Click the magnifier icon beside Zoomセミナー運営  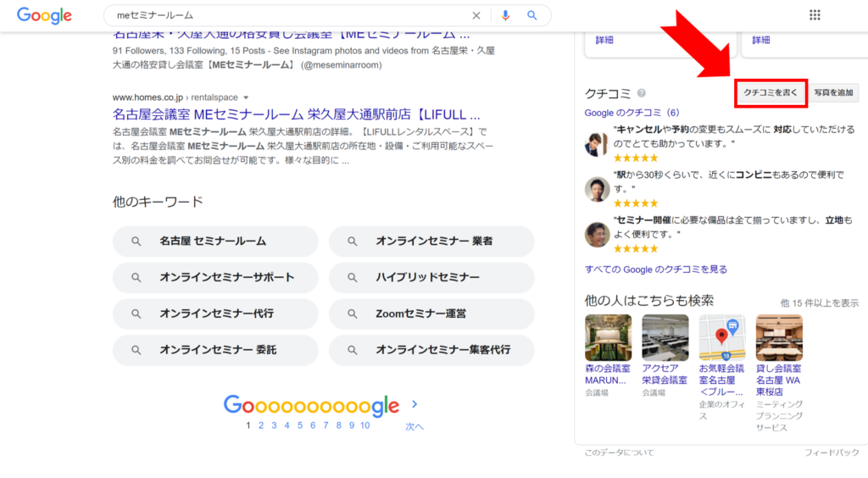pos(352,314)
